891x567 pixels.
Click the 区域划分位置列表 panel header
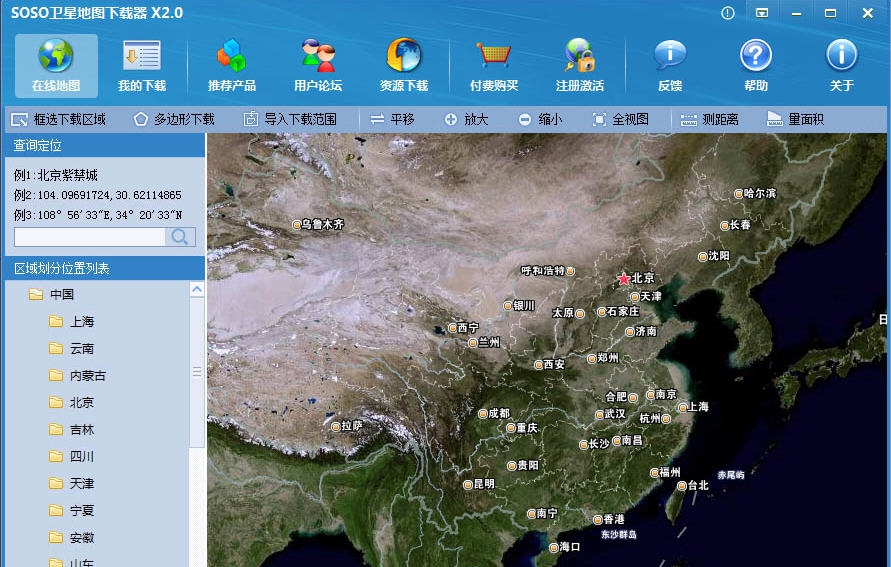coord(105,268)
